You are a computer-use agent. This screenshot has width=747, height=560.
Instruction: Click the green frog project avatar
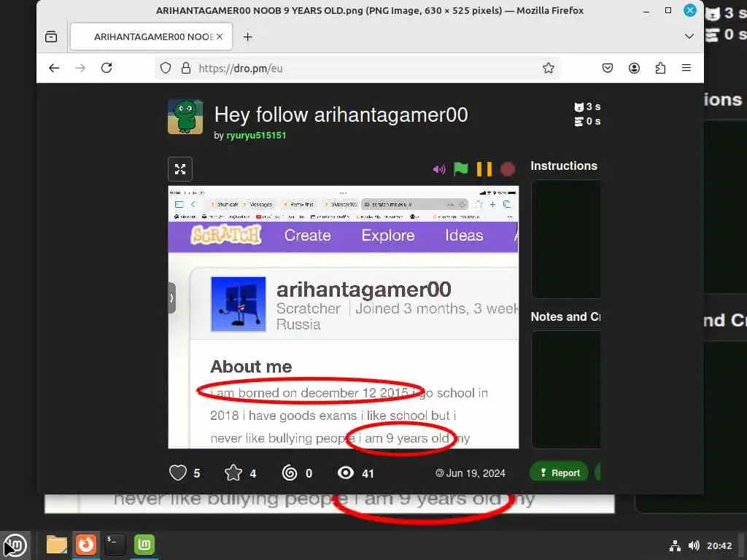tap(185, 117)
